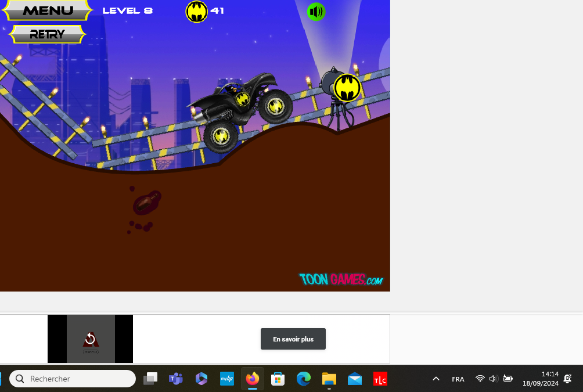This screenshot has height=392, width=583.
Task: Open the myHP app on the taskbar
Action: (227, 379)
